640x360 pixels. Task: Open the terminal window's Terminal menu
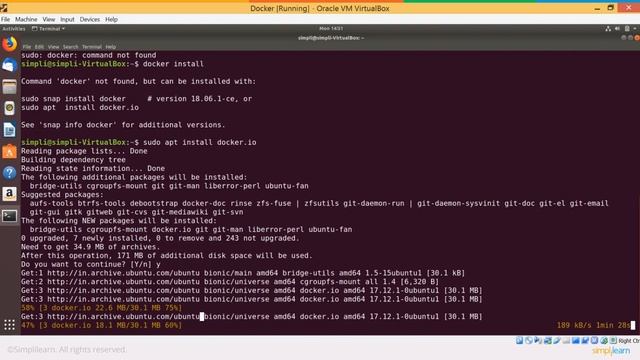pos(92,47)
